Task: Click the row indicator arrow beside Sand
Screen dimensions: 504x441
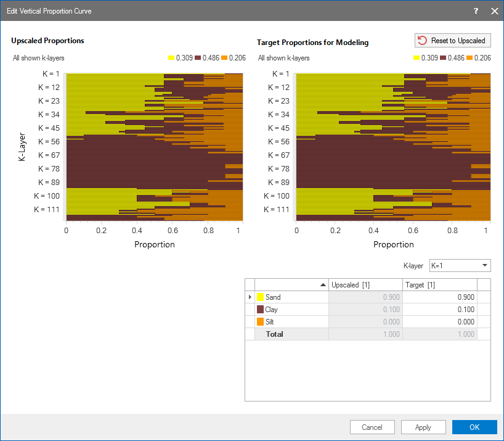Action: (x=250, y=297)
